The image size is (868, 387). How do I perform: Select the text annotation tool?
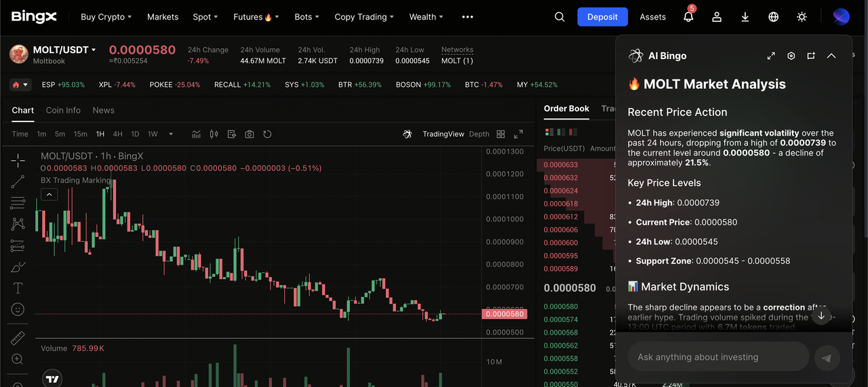(x=18, y=289)
